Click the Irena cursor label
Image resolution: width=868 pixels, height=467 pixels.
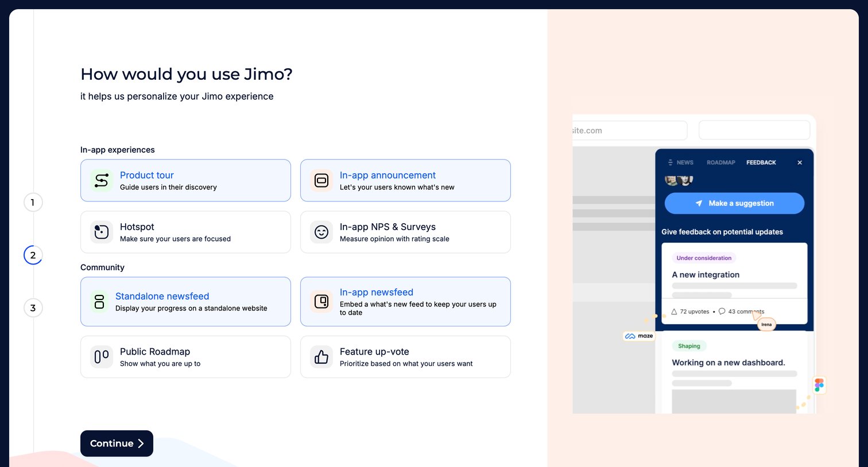[x=766, y=325]
